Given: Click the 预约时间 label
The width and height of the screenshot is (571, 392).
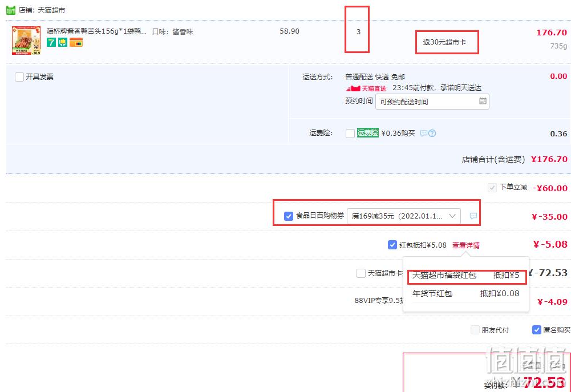Looking at the screenshot, I should (359, 101).
